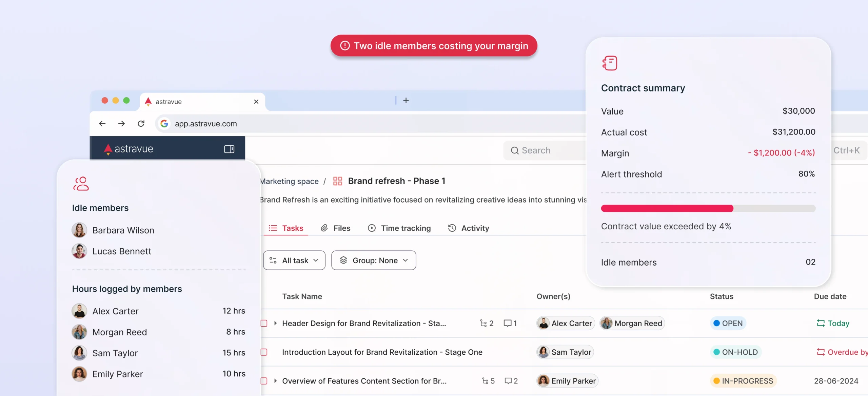
Task: Open the OPEN status dropdown pill
Action: point(728,323)
